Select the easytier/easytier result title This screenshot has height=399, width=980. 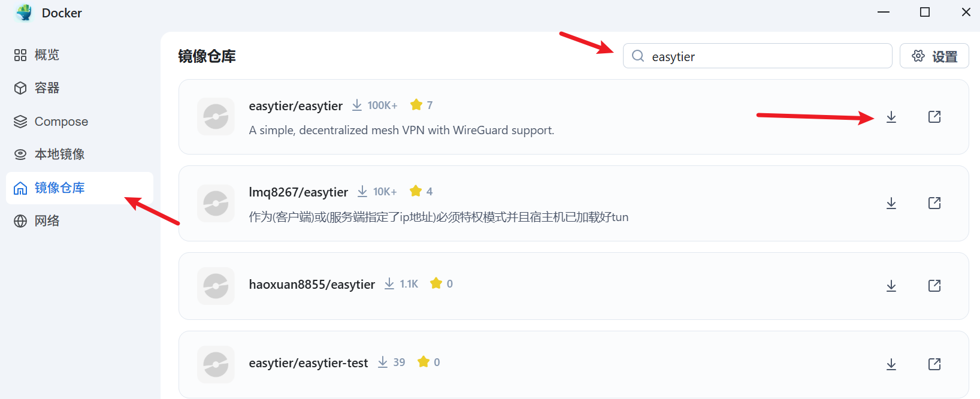coord(296,106)
